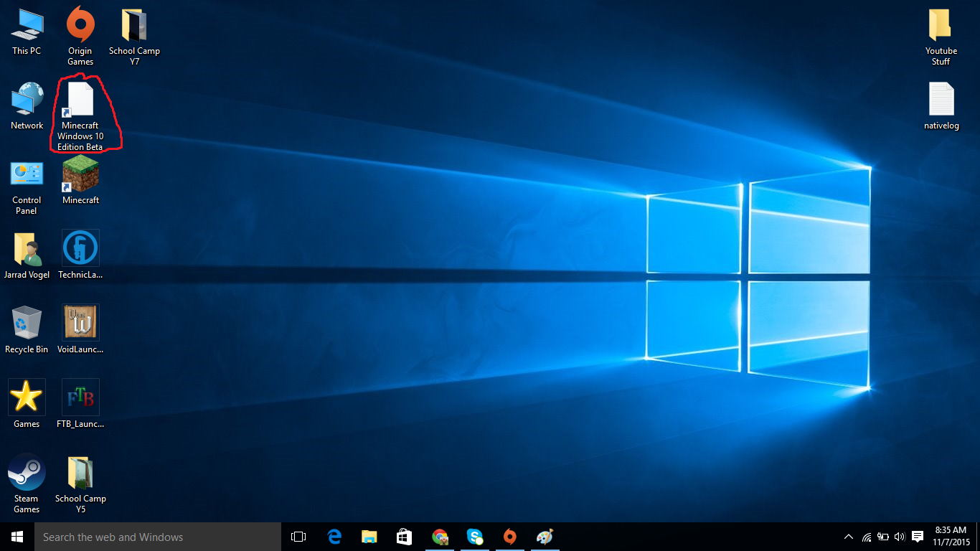
Task: Open Task View from the taskbar
Action: click(298, 537)
